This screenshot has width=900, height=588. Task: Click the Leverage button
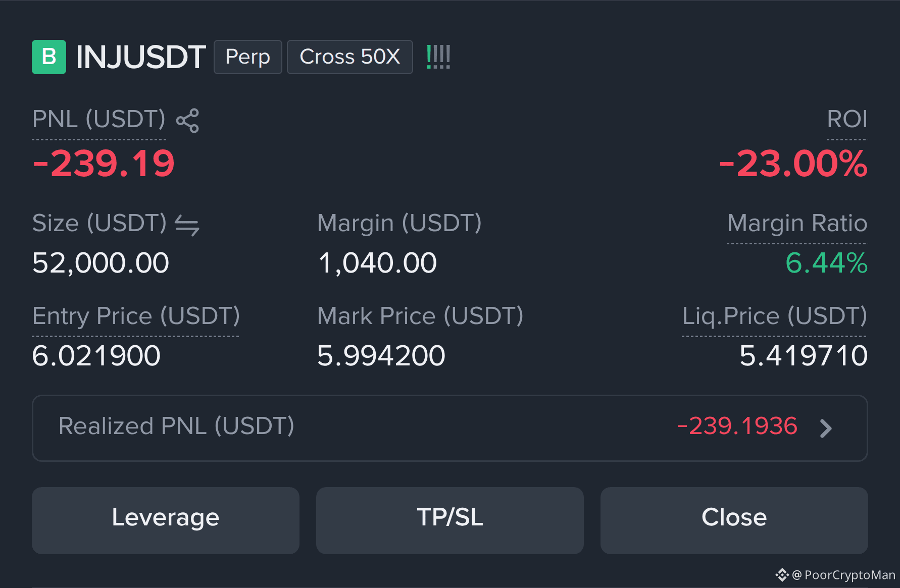click(x=166, y=520)
